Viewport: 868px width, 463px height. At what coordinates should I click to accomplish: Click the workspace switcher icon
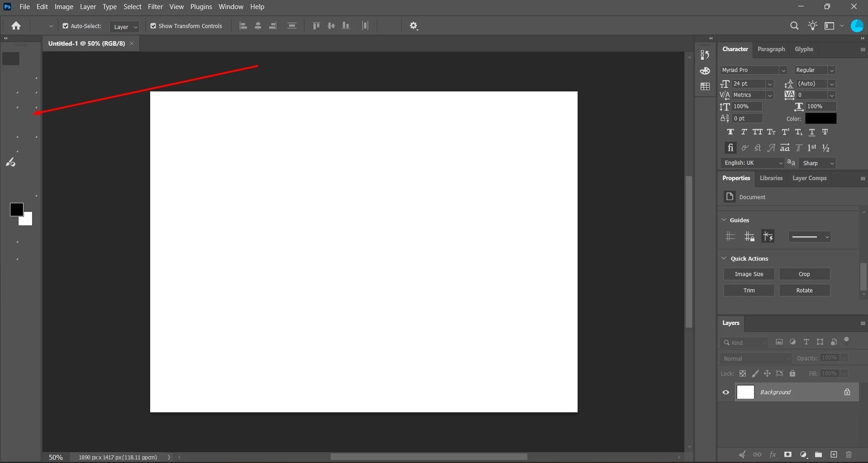click(x=829, y=26)
